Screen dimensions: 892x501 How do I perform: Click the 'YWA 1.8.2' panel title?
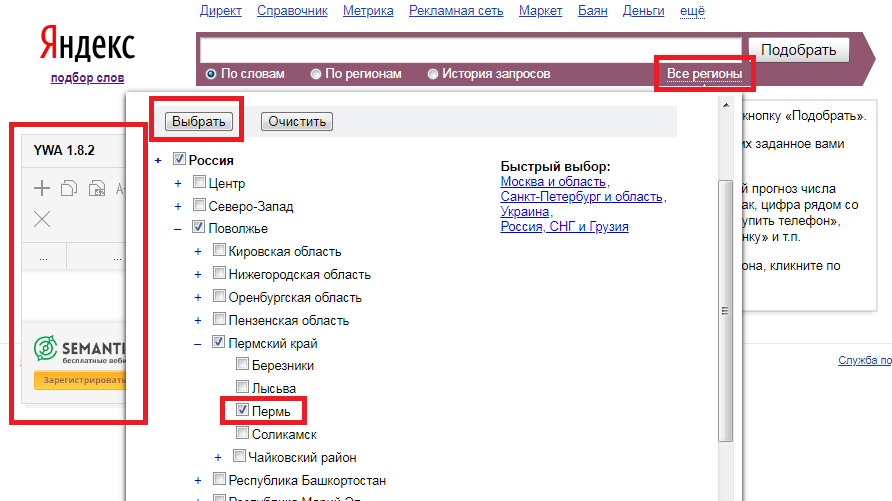point(64,150)
